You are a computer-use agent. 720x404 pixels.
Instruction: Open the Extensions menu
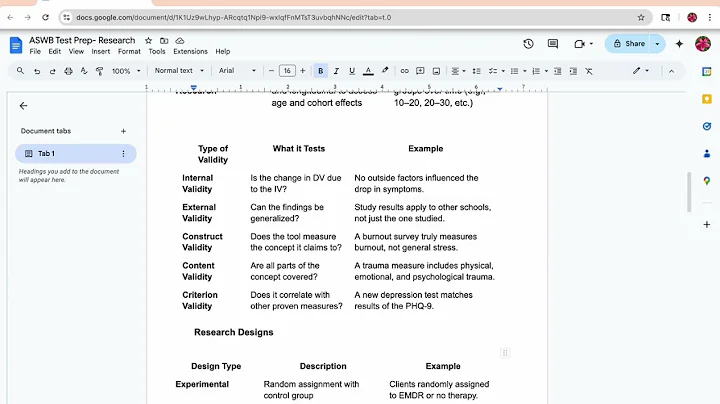pos(190,51)
